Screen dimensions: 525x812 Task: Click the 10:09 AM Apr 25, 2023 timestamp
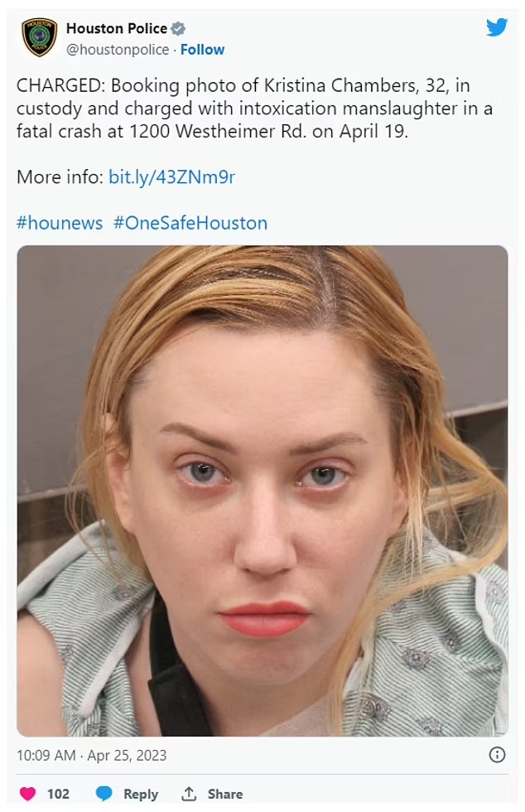[92, 755]
